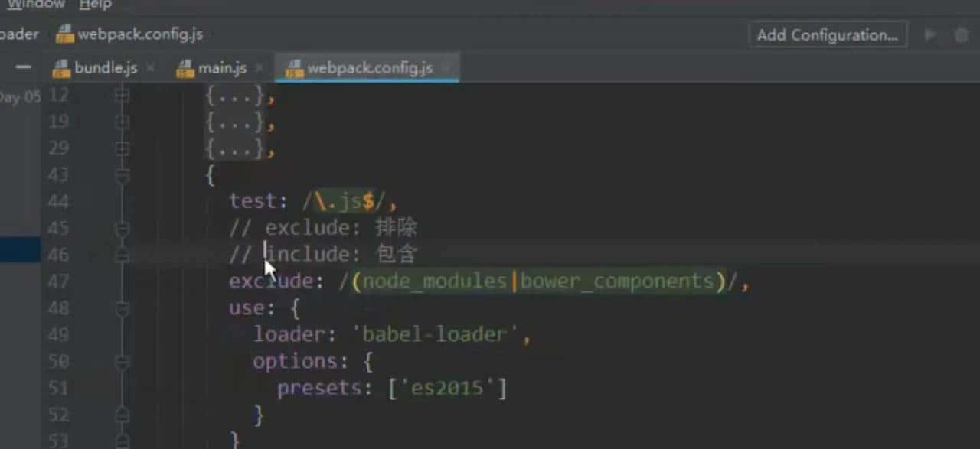
Task: Click the Add Configuration... button
Action: click(828, 34)
